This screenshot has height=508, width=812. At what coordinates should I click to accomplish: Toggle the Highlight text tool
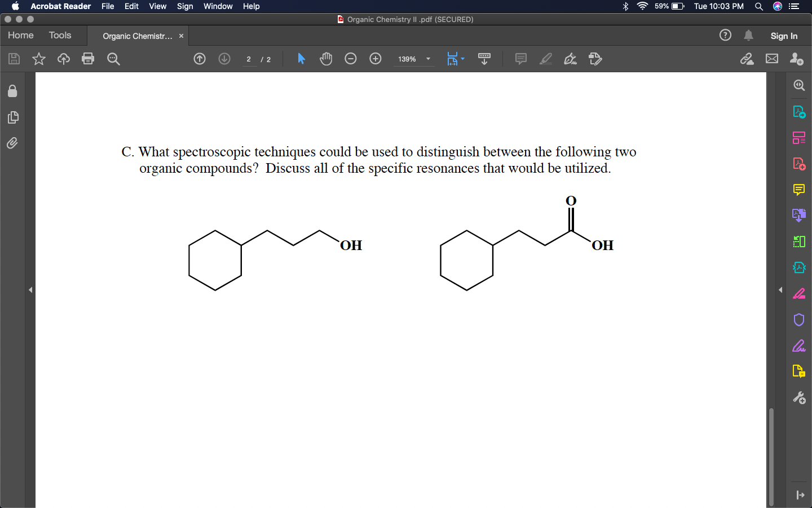click(545, 59)
